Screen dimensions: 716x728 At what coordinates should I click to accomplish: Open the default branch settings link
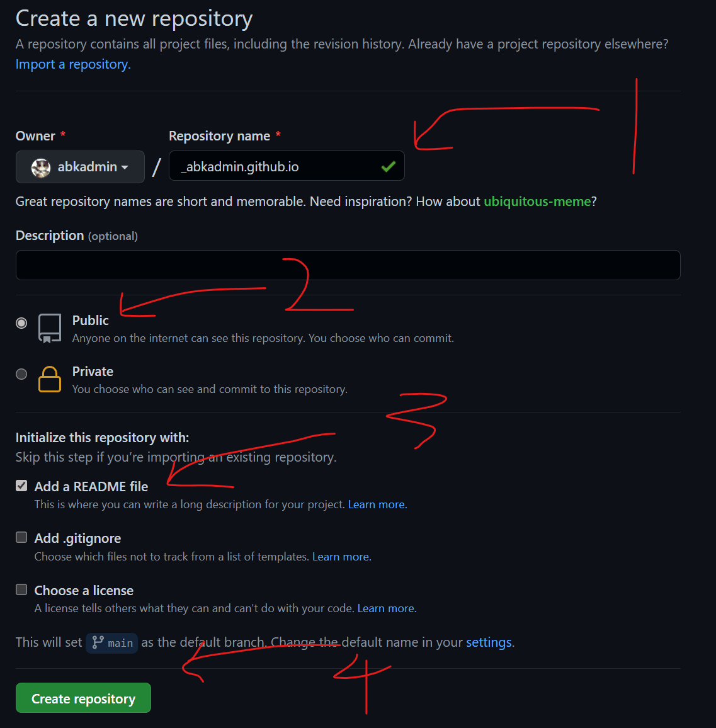click(489, 642)
